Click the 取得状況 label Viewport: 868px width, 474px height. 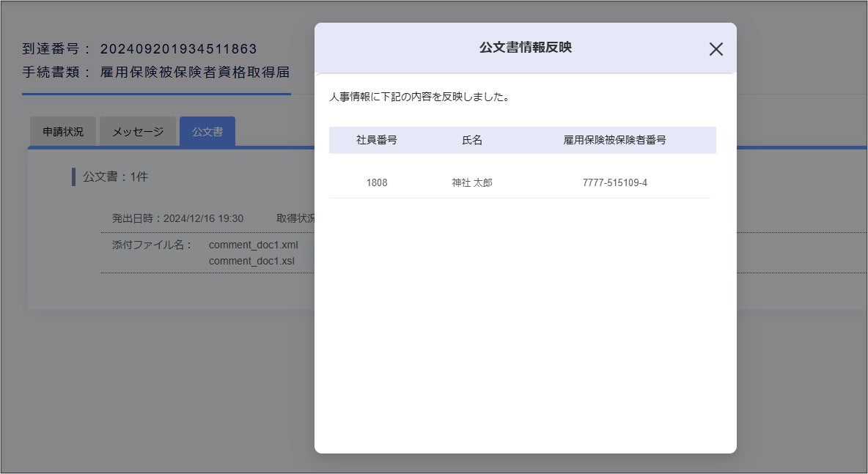(295, 218)
